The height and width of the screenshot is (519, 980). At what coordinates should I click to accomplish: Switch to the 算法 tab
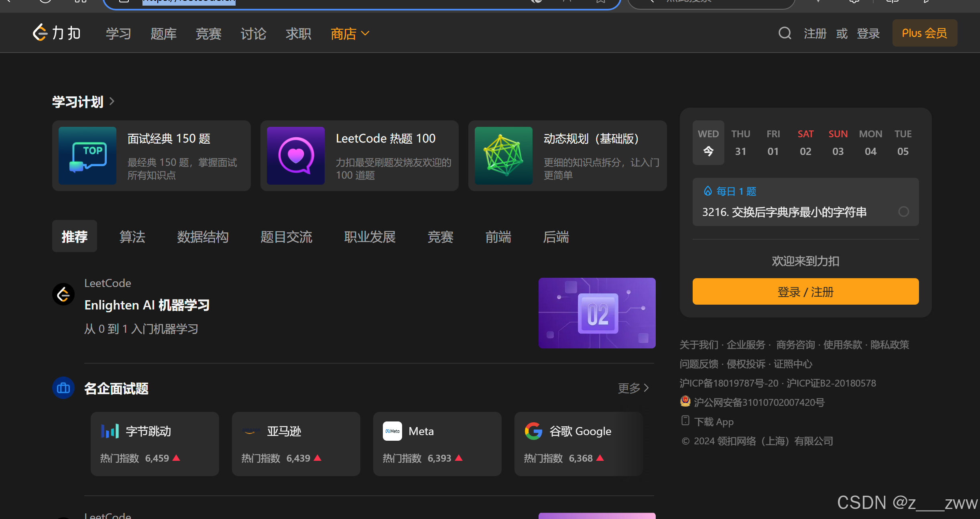pyautogui.click(x=132, y=237)
